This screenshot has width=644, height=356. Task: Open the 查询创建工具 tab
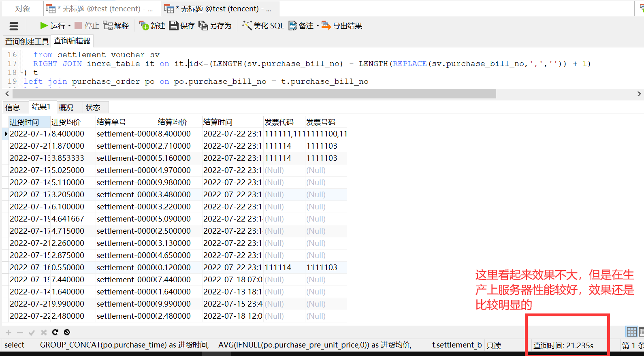pyautogui.click(x=27, y=41)
